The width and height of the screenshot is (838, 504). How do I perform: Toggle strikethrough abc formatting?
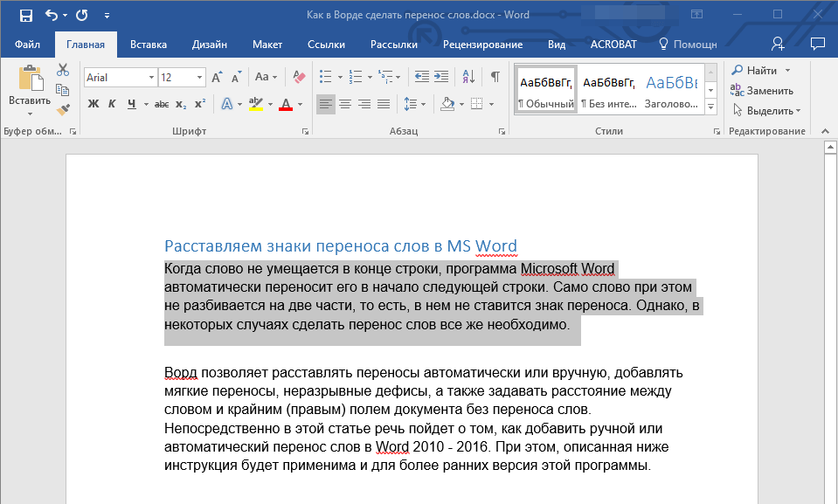(162, 104)
